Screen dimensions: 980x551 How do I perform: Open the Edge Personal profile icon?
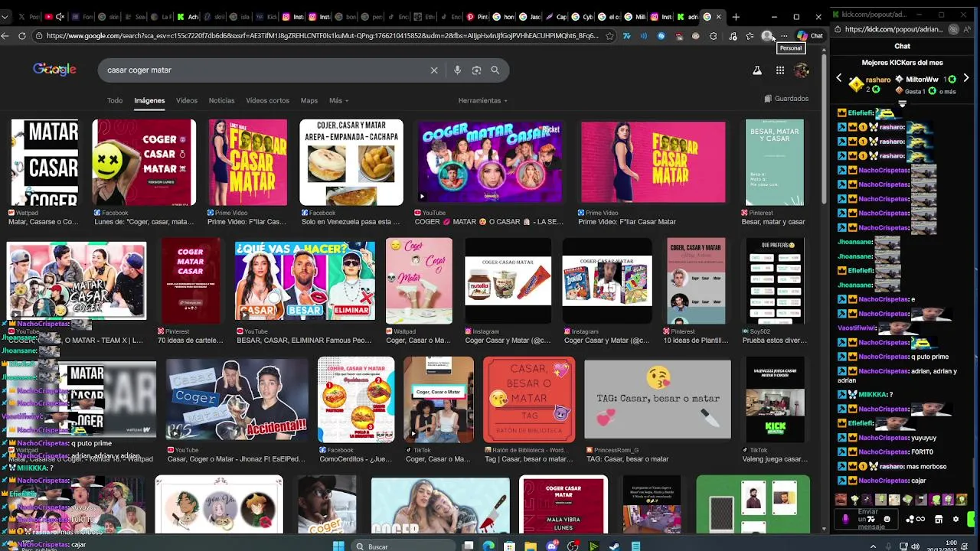pyautogui.click(x=767, y=36)
